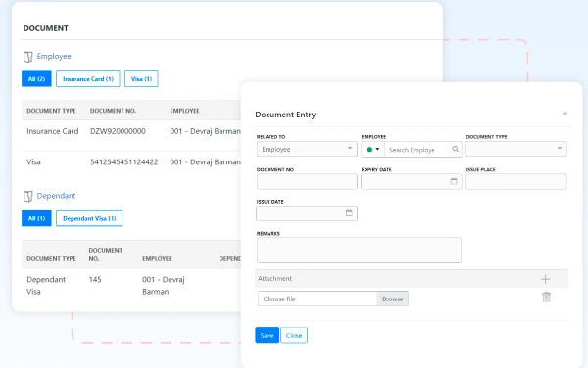This screenshot has width=588, height=368.
Task: Open the Issue Date calendar icon
Action: click(x=349, y=213)
